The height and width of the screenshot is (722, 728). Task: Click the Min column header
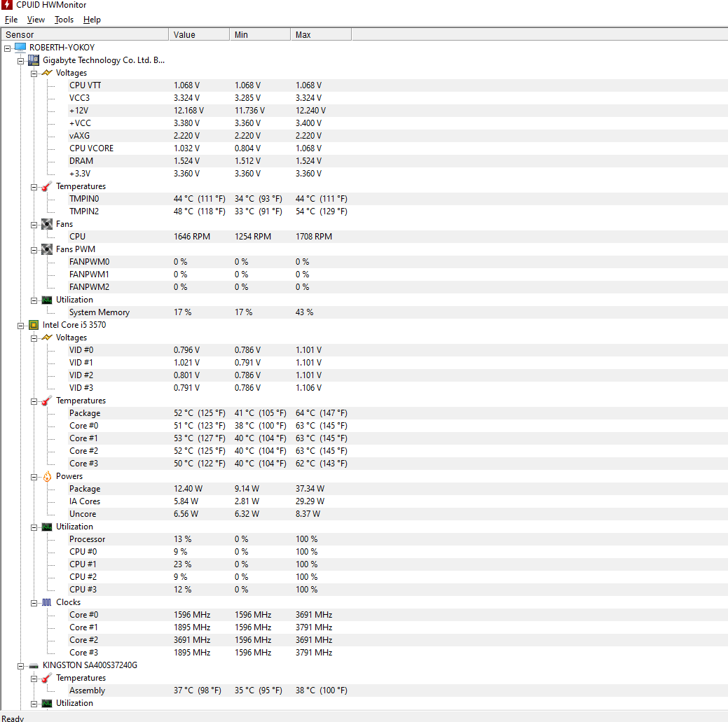(x=260, y=35)
